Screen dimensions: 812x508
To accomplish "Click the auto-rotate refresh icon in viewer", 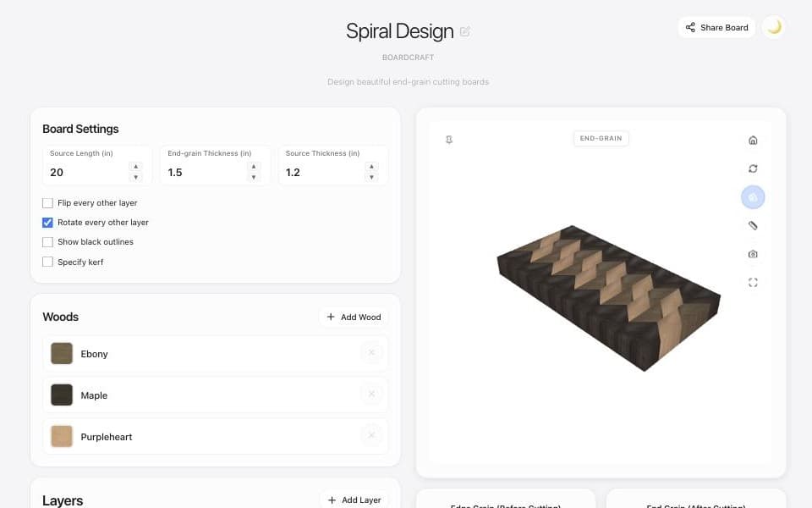I will click(x=753, y=168).
